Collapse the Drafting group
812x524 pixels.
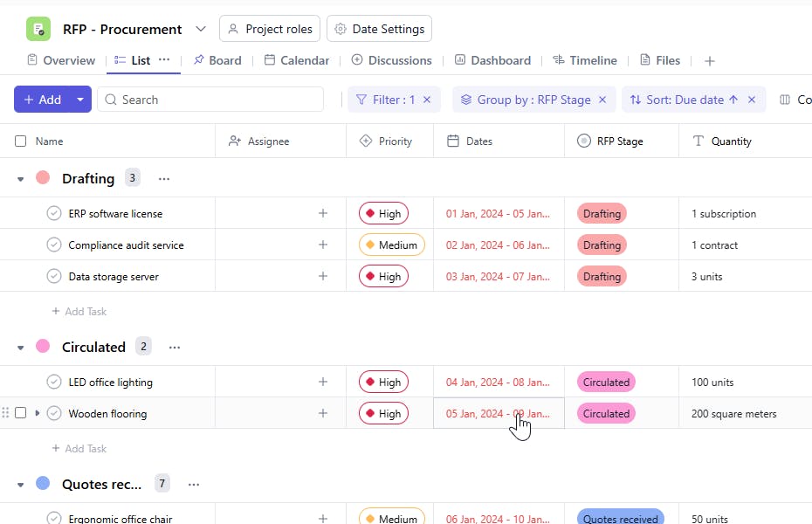pos(21,179)
